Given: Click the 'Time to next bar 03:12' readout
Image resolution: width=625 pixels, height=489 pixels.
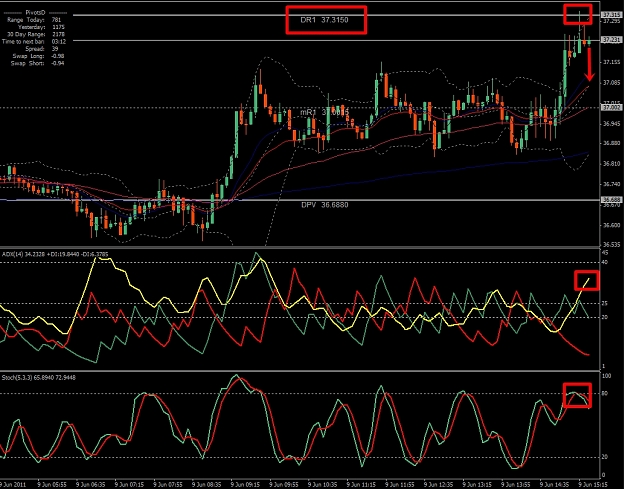Looking at the screenshot, I should 34,41.
